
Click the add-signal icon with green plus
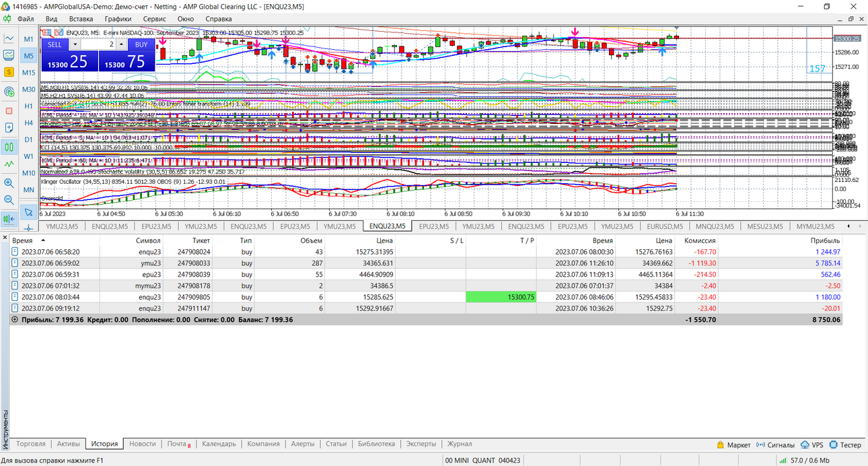pyautogui.click(x=9, y=91)
